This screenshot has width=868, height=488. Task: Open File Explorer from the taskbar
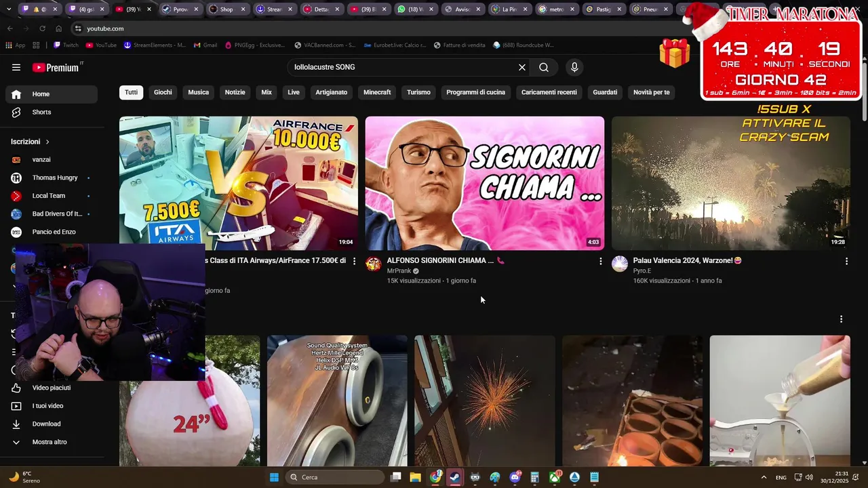(x=415, y=477)
